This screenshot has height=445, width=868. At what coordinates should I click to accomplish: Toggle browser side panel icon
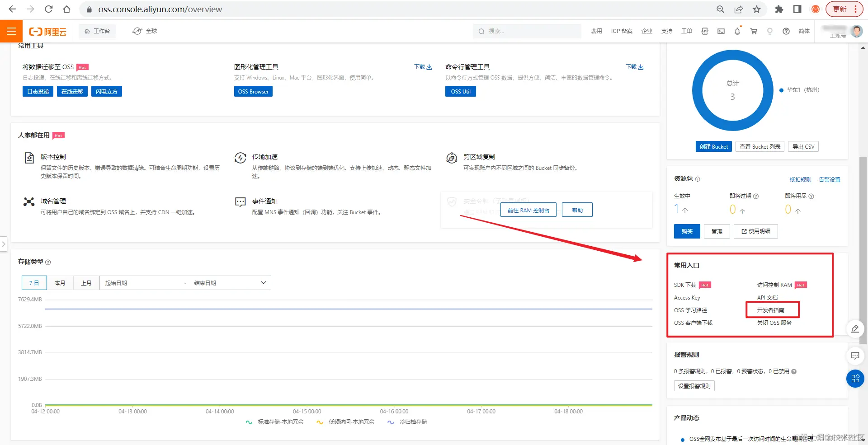pyautogui.click(x=797, y=9)
